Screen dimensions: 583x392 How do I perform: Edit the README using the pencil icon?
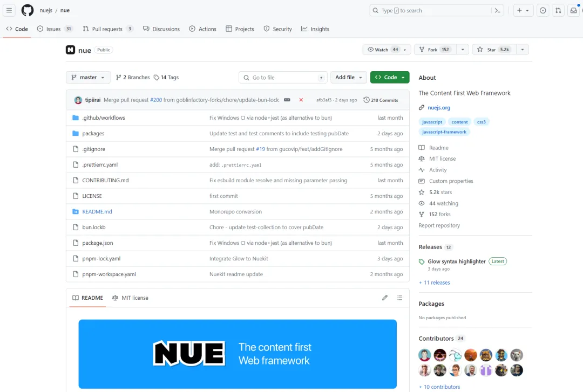coord(384,297)
